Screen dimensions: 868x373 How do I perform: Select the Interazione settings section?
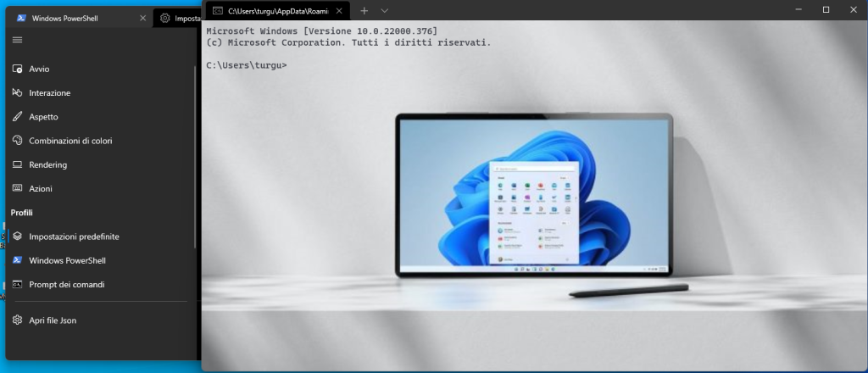[x=49, y=92]
